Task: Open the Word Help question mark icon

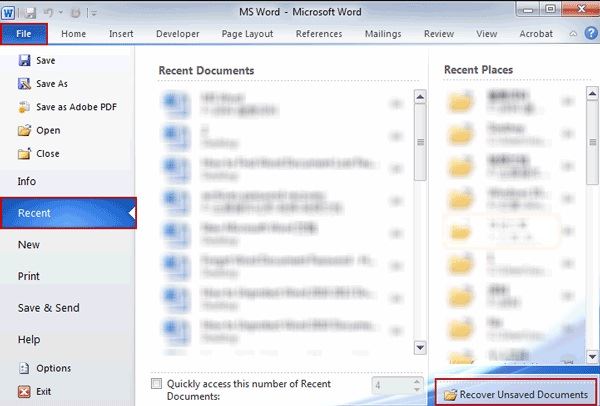Action: [x=591, y=33]
